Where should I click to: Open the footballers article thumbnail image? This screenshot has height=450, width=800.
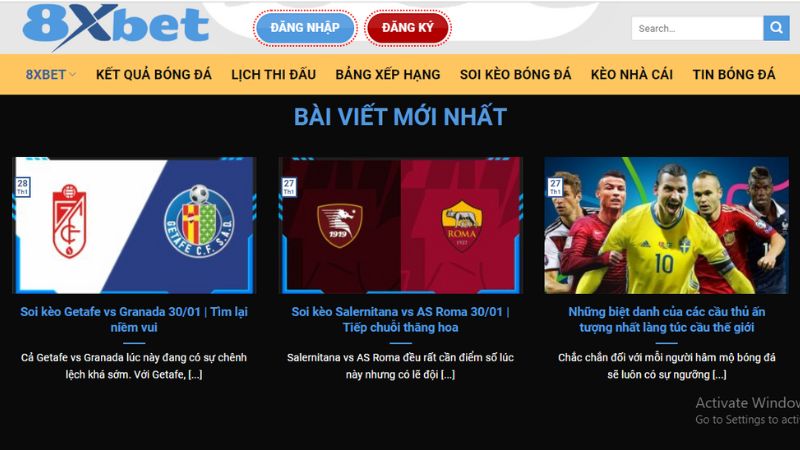(666, 225)
